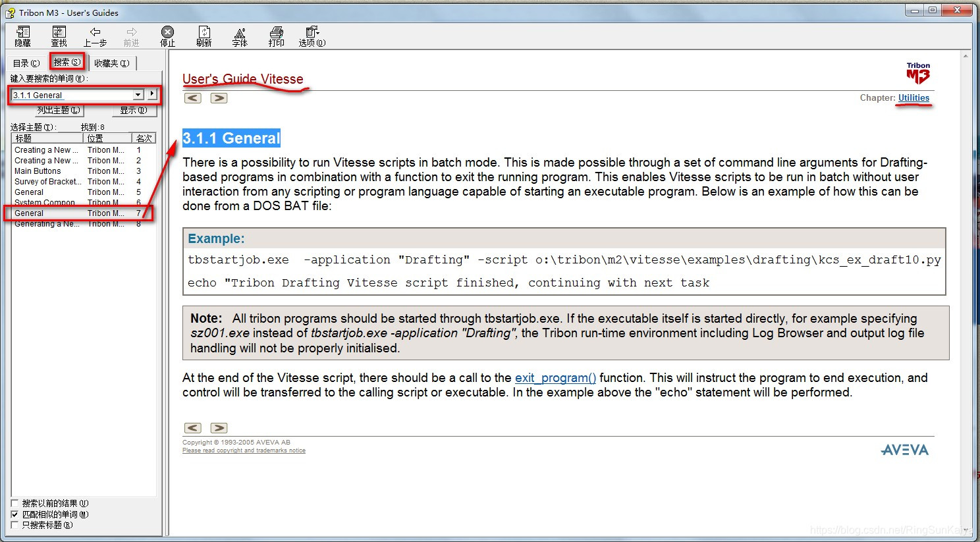Open the search keyword dropdown arrow
The width and height of the screenshot is (980, 542).
pyautogui.click(x=138, y=95)
